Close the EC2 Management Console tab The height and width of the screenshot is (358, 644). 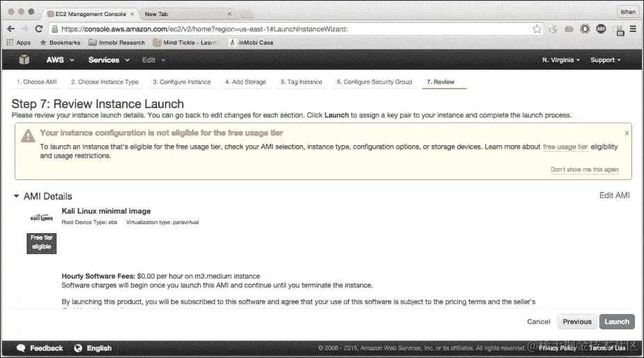[132, 14]
